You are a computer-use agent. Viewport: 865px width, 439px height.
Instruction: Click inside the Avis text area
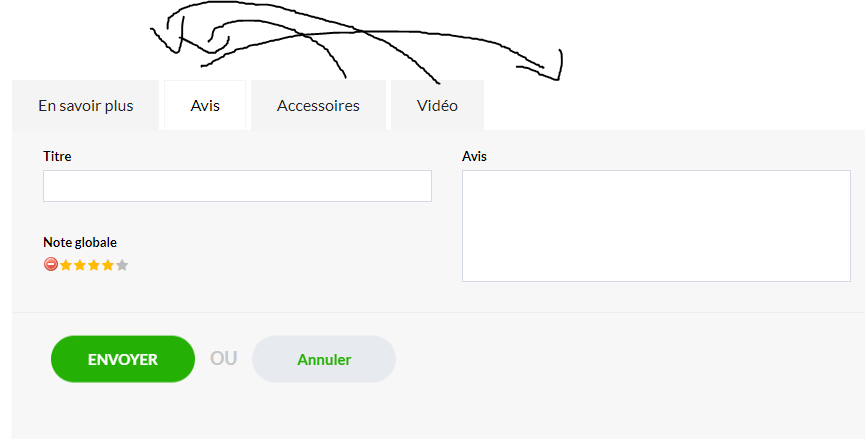tap(656, 226)
